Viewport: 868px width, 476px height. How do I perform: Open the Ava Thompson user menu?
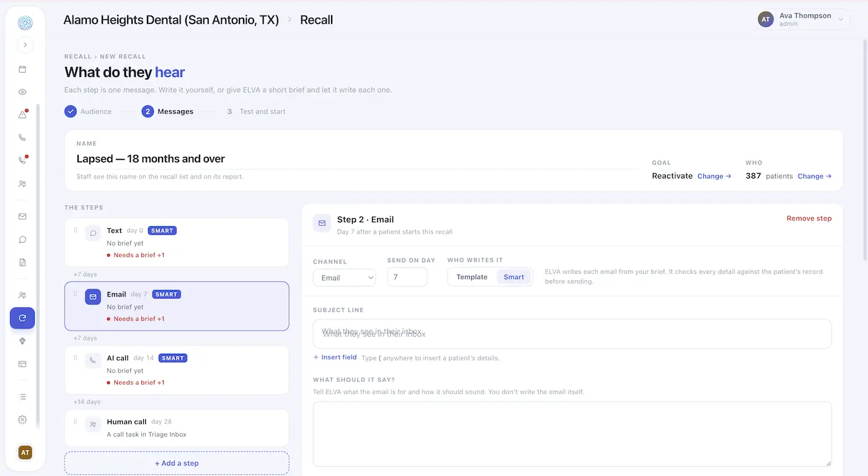click(x=802, y=19)
